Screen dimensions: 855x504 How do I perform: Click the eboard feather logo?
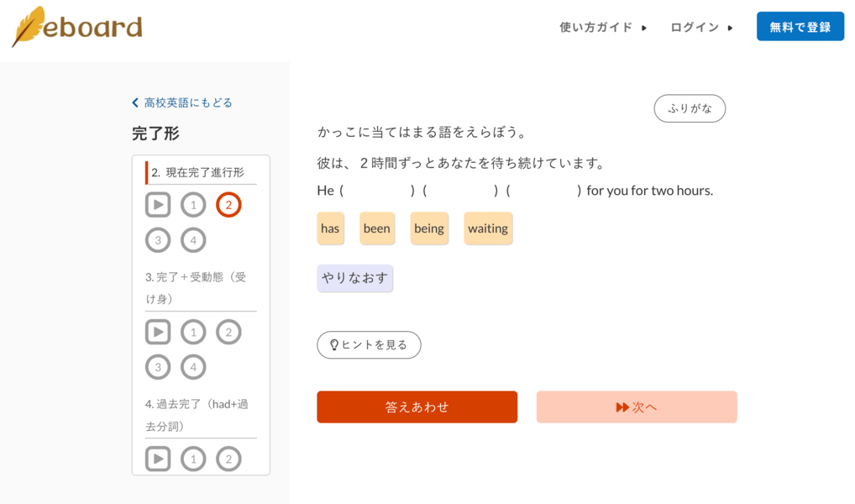coord(77,26)
